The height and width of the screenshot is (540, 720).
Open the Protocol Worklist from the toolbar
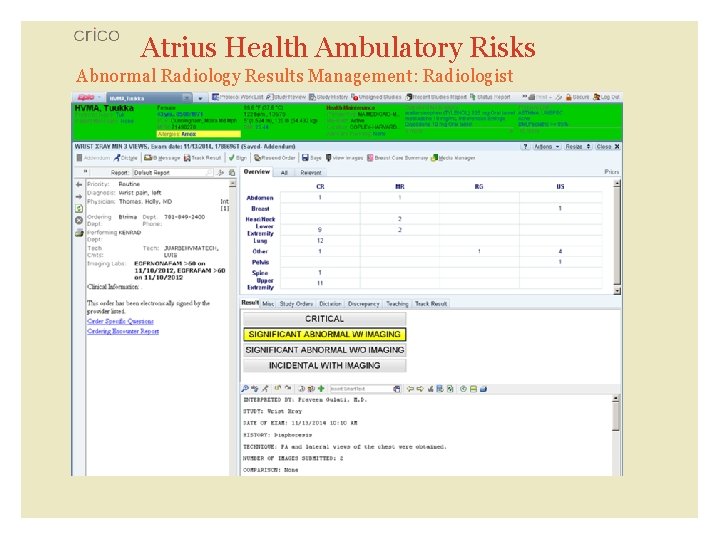tap(237, 97)
